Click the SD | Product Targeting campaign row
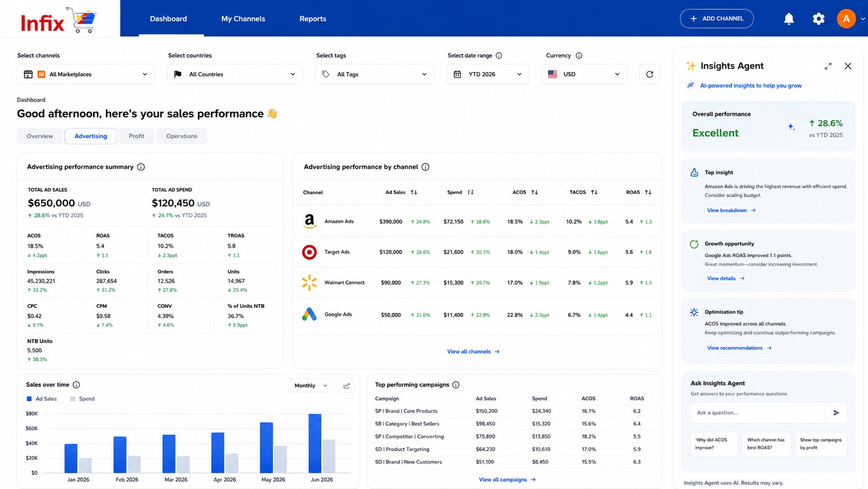This screenshot has height=489, width=868. 514,450
